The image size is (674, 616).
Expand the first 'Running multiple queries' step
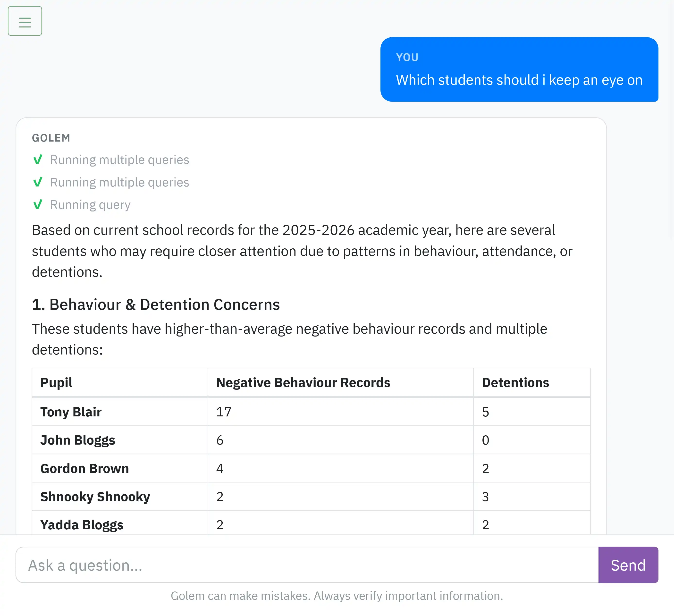coord(119,160)
